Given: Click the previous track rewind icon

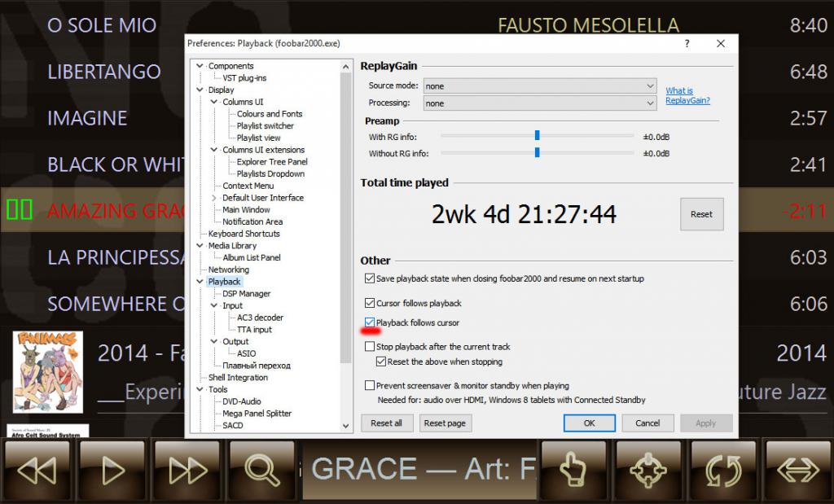Looking at the screenshot, I should 37,470.
